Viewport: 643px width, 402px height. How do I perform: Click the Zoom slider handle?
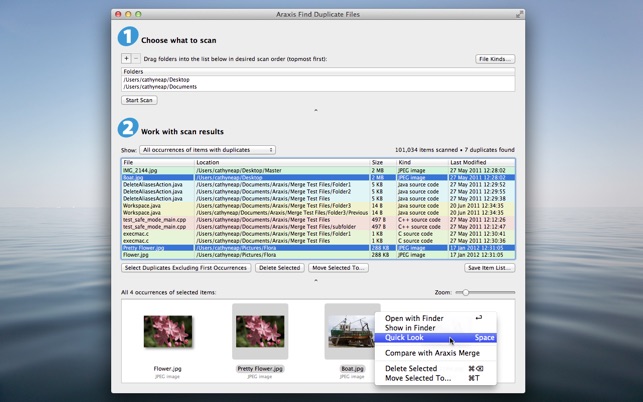[x=465, y=292]
